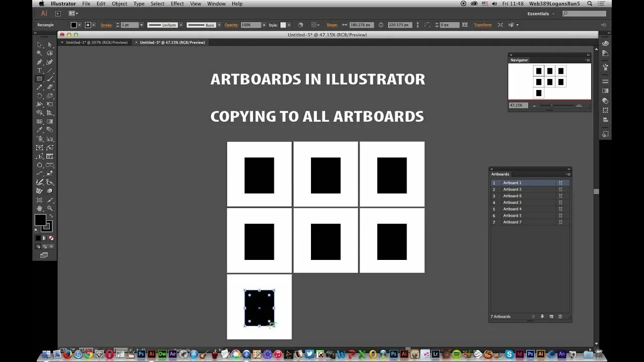Click the Shape properties link
This screenshot has width=644, height=362.
pyautogui.click(x=332, y=25)
